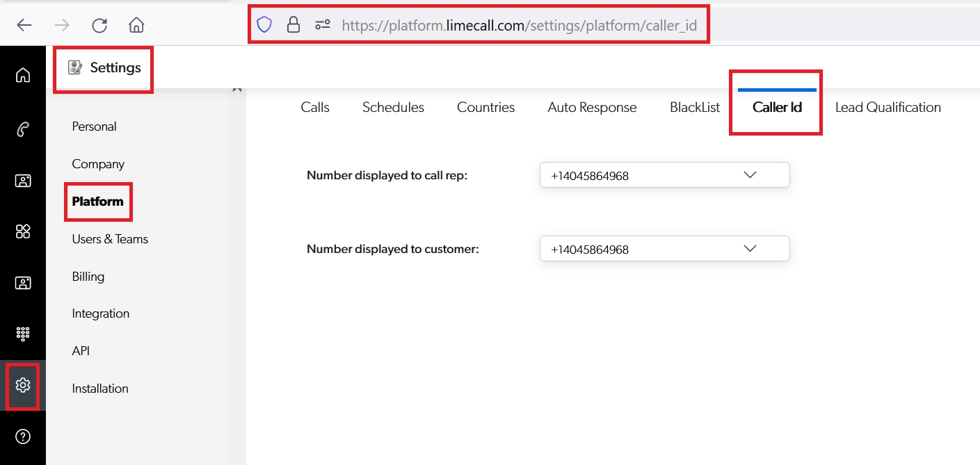
Task: Open the dialpad icon in sidebar
Action: coord(23,334)
